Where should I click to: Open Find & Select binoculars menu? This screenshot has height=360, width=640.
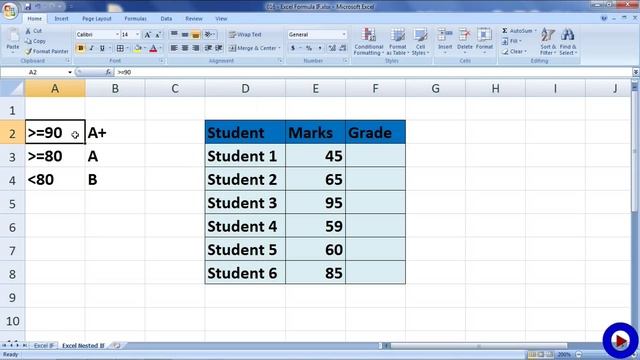[568, 42]
